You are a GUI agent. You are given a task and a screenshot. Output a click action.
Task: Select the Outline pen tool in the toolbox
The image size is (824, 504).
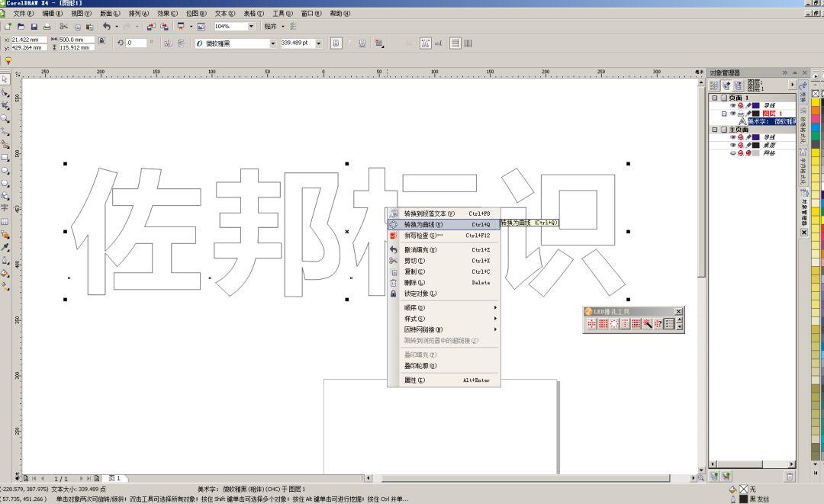tap(5, 261)
